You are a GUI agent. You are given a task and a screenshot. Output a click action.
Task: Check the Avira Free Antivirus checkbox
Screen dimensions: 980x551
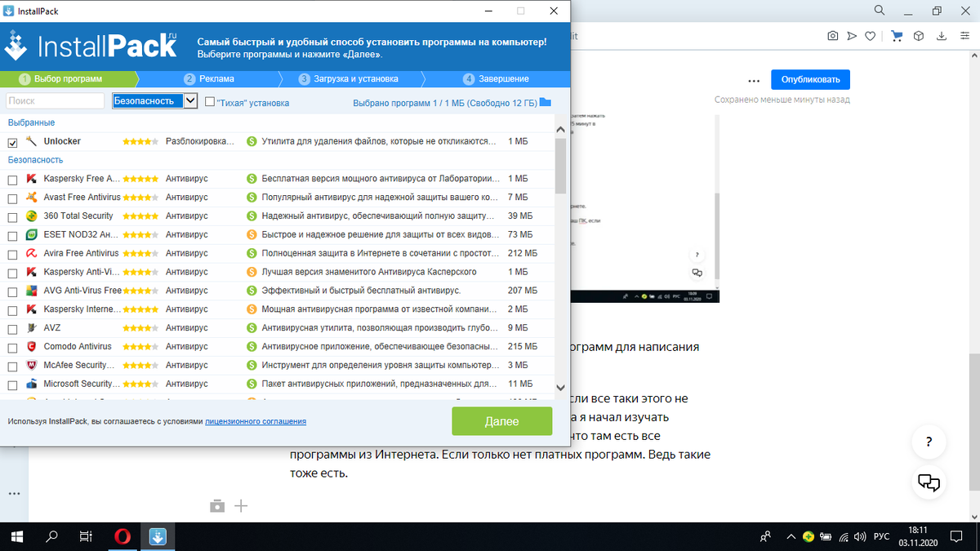point(12,254)
